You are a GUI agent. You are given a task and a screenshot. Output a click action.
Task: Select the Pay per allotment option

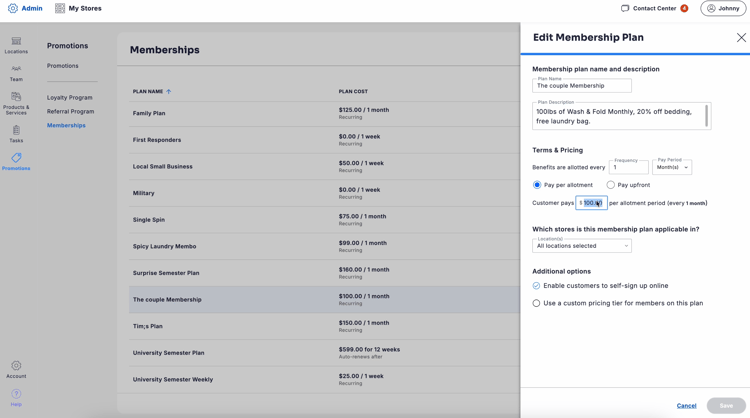click(537, 185)
